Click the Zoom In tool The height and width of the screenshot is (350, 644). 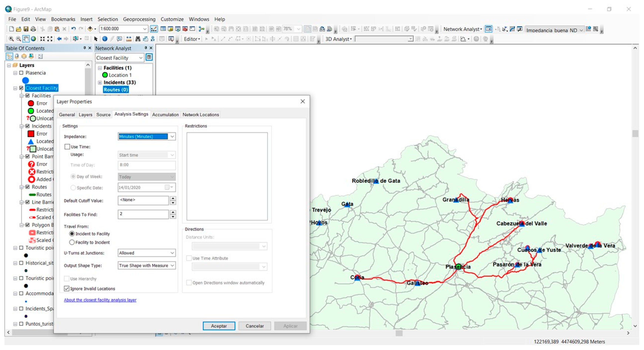(11, 39)
